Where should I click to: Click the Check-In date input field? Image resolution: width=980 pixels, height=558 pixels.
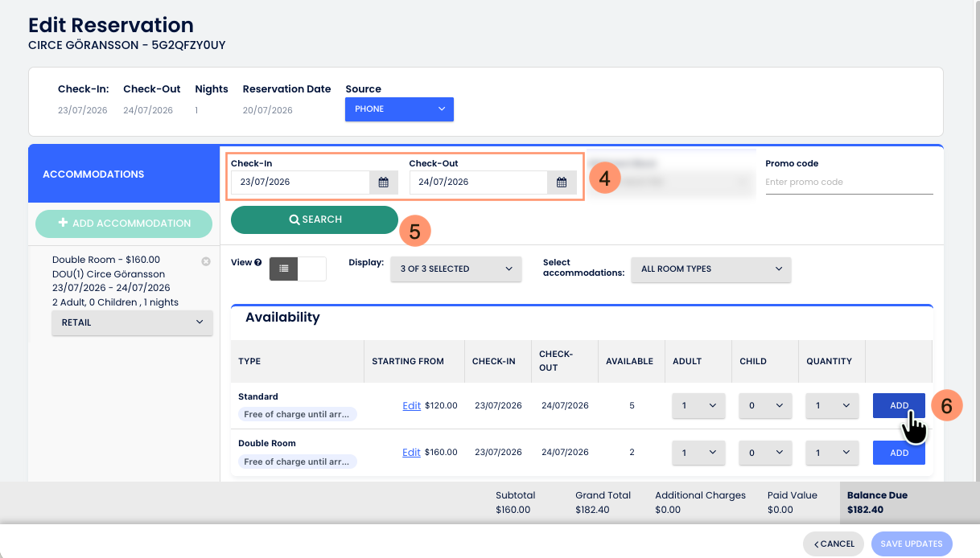tap(300, 183)
